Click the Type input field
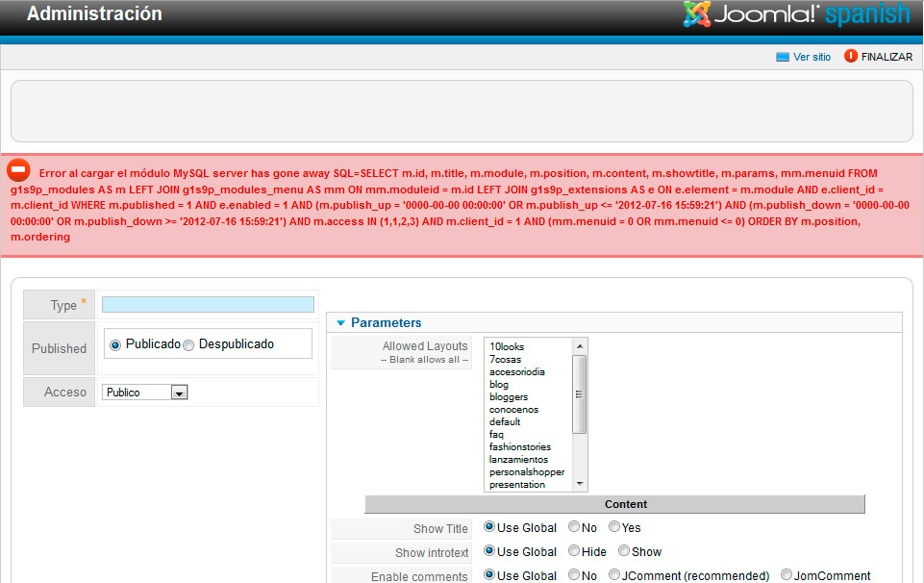Image resolution: width=924 pixels, height=583 pixels. coord(208,304)
